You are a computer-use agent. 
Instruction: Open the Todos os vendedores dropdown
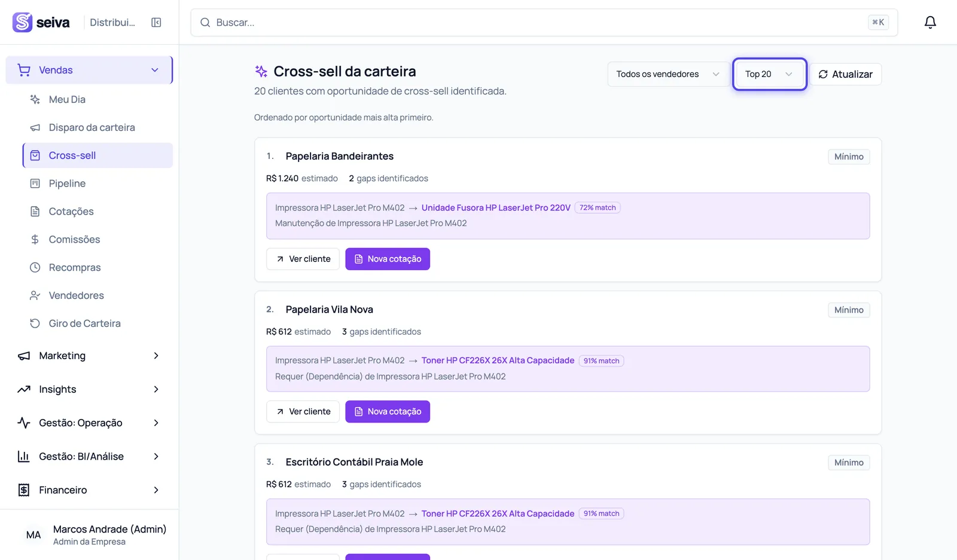click(668, 74)
